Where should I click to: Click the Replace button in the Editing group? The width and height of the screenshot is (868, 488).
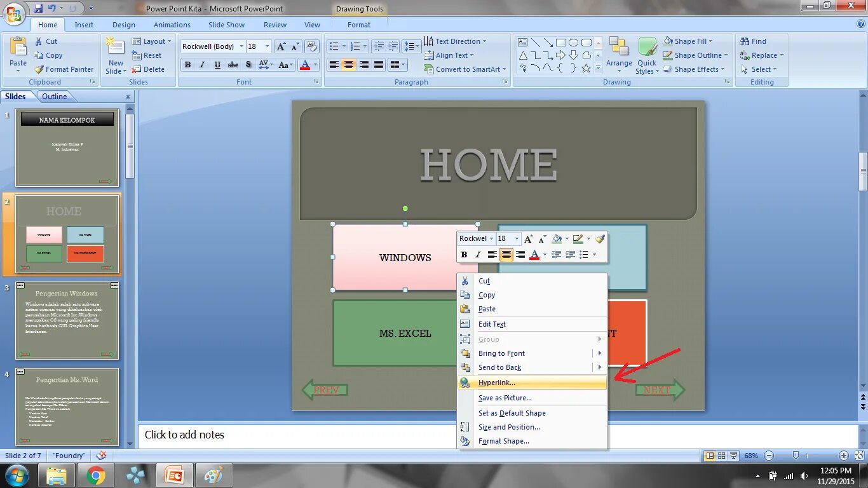pos(761,55)
